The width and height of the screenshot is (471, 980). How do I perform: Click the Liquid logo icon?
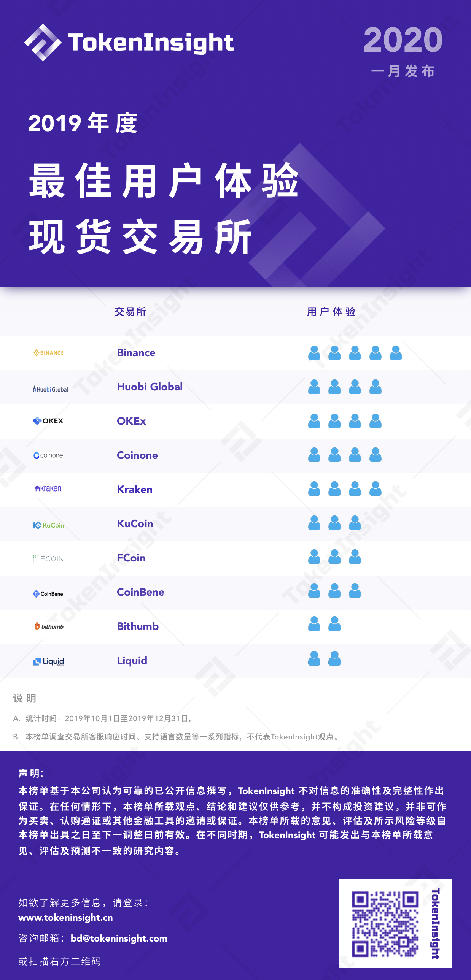pos(49,661)
